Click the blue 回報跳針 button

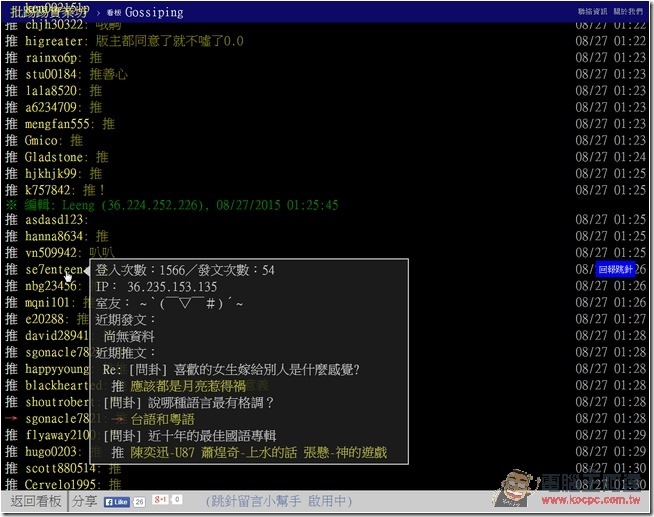click(x=615, y=269)
